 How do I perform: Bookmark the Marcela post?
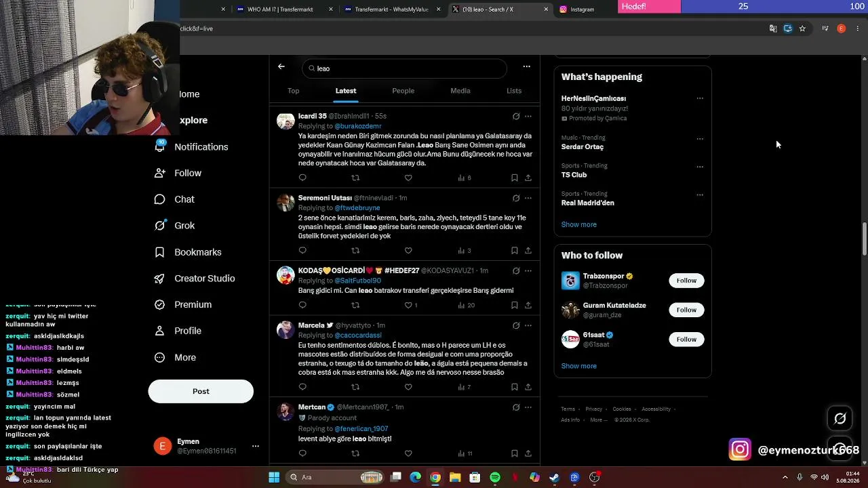coord(514,387)
